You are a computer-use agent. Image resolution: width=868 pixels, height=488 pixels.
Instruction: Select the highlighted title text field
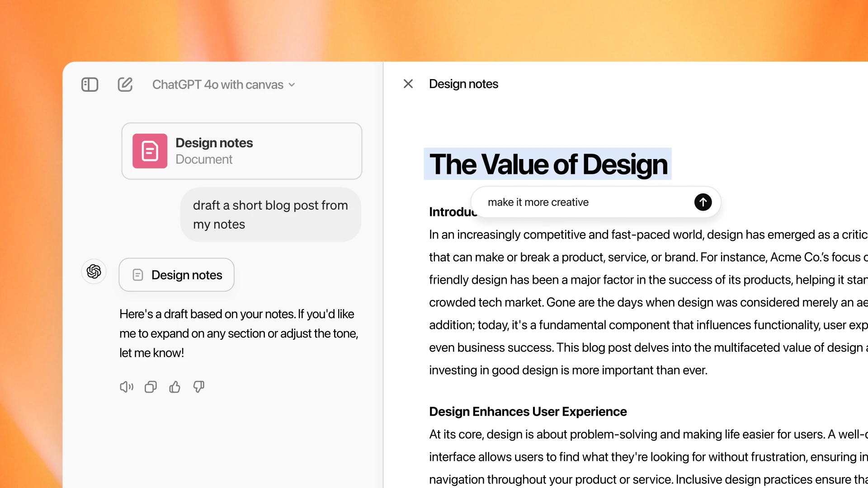[x=547, y=164]
